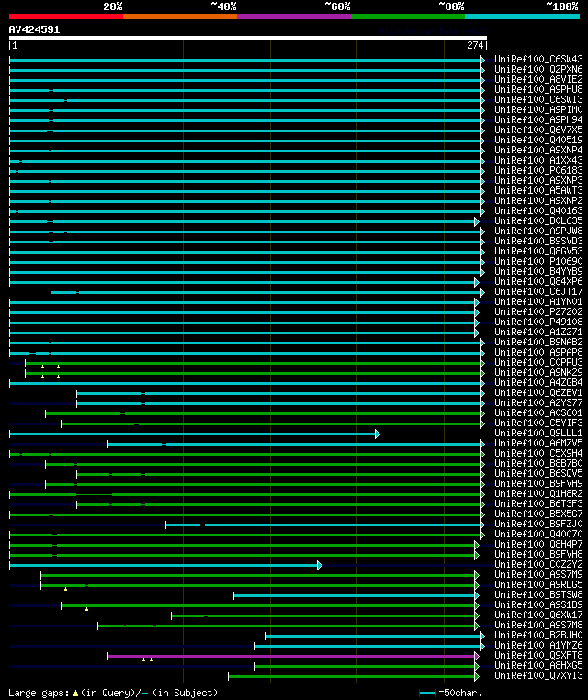Select the UniRef100_P10690 label
Screen dimensions: 588x700
538,261
